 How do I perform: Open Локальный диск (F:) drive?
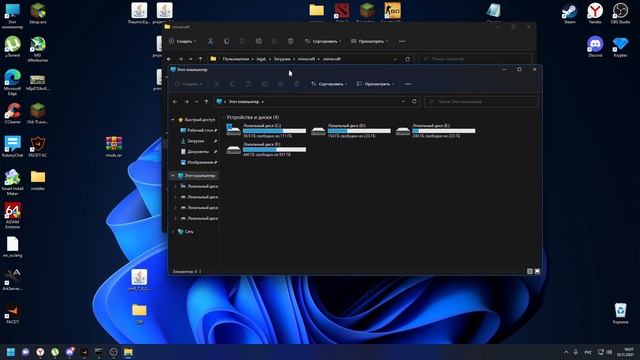click(x=266, y=149)
